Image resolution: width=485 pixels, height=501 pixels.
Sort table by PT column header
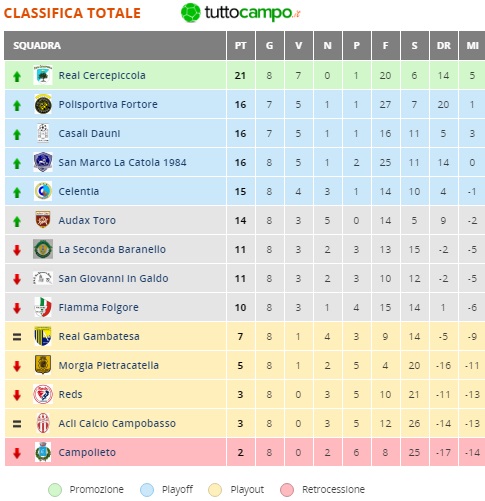241,46
